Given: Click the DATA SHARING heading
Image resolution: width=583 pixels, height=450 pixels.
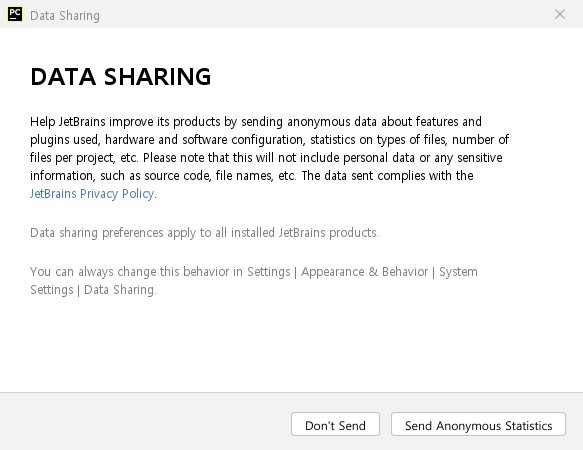Looking at the screenshot, I should pos(121,77).
